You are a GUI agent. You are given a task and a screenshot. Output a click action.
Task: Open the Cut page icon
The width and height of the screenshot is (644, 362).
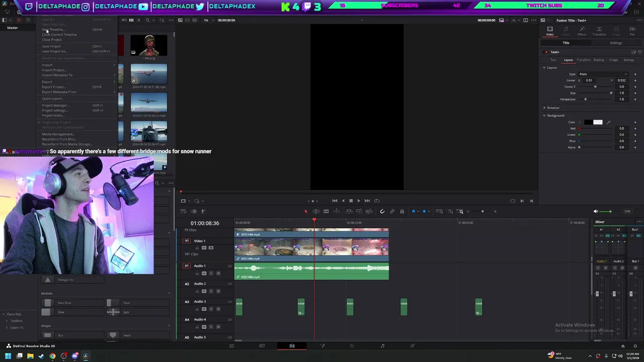[x=262, y=346]
